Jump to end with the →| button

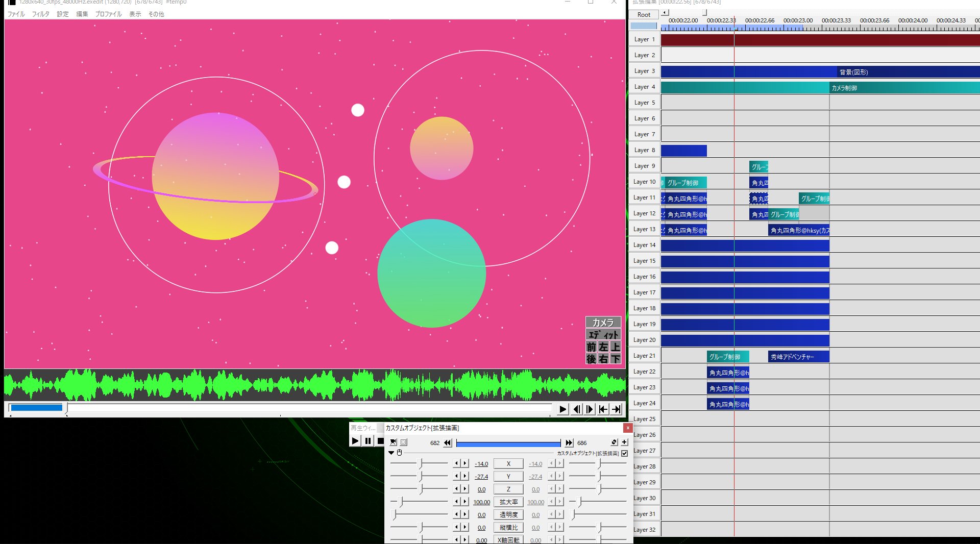click(x=616, y=409)
